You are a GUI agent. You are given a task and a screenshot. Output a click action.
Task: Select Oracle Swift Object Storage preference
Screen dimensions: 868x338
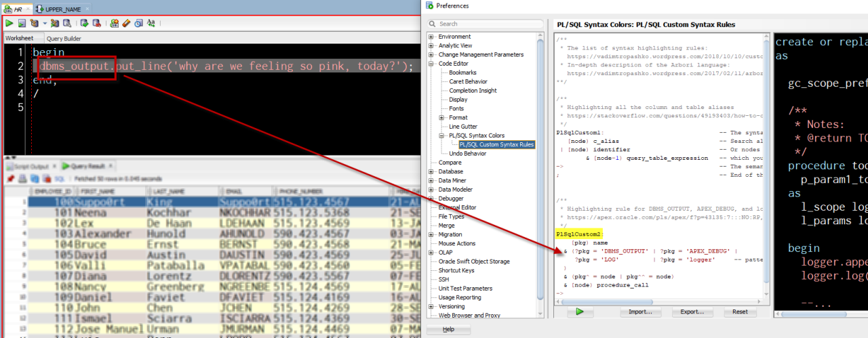[x=473, y=261]
